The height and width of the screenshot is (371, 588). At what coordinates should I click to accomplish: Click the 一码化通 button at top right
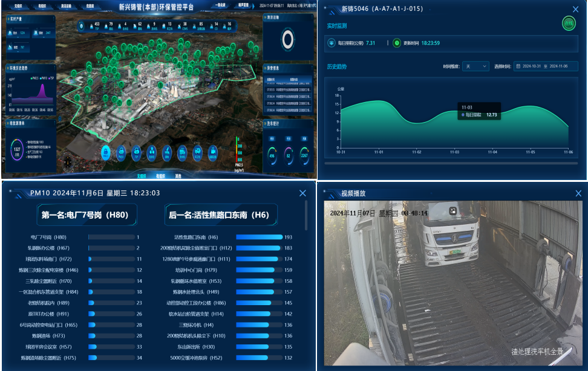coord(219,5)
